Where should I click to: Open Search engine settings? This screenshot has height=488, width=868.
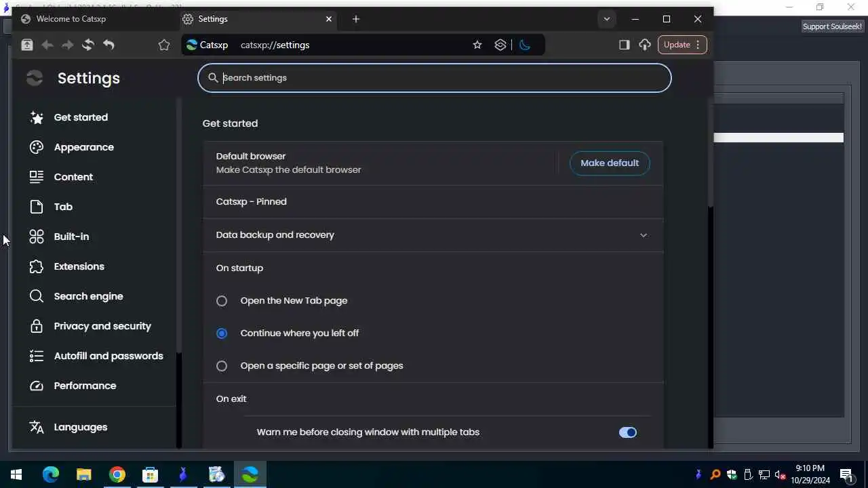[89, 296]
